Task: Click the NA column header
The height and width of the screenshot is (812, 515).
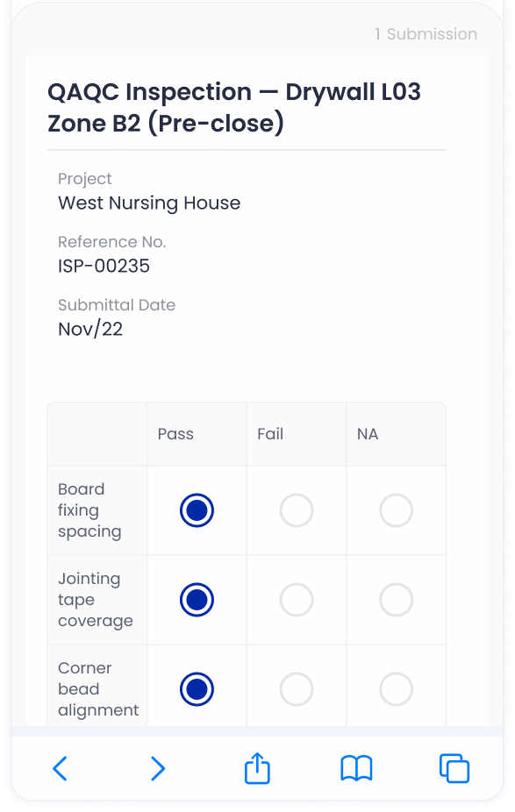Action: tap(367, 433)
